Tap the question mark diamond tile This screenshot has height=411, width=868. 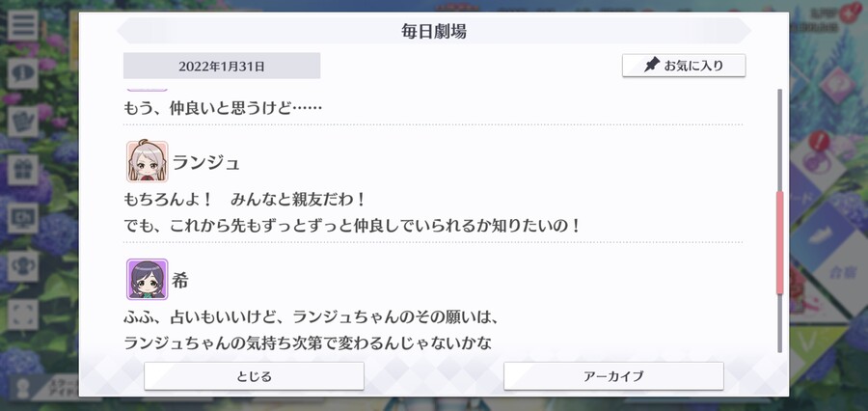tap(837, 85)
